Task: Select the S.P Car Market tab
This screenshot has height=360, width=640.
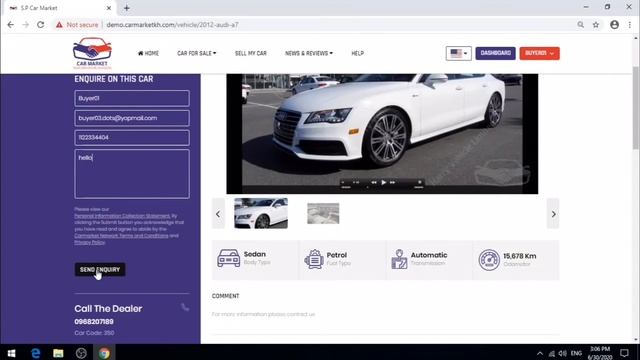Action: point(60,8)
